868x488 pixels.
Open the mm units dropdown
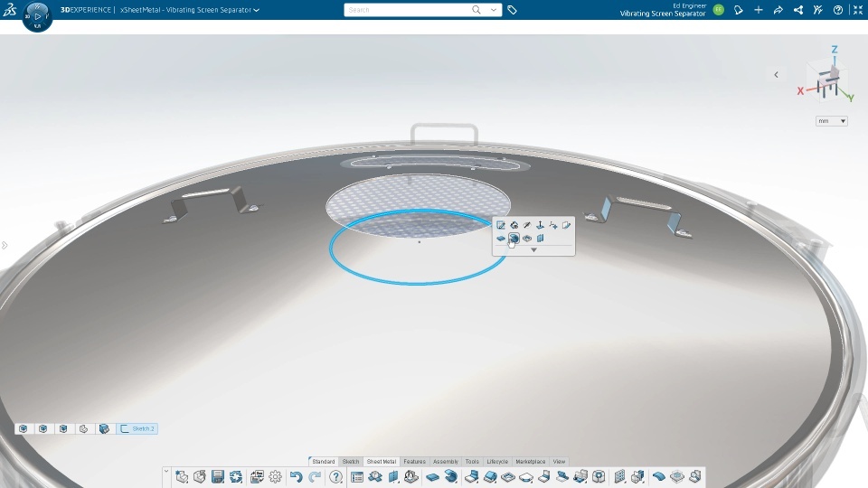coord(832,121)
